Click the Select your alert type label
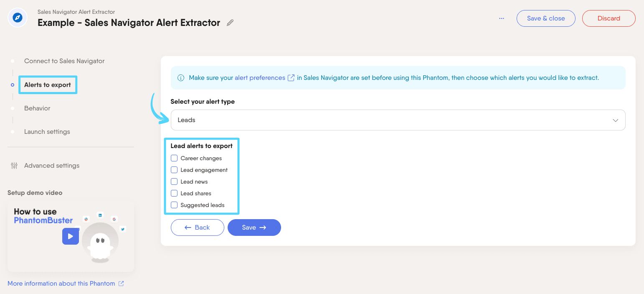The image size is (644, 294). pyautogui.click(x=203, y=102)
